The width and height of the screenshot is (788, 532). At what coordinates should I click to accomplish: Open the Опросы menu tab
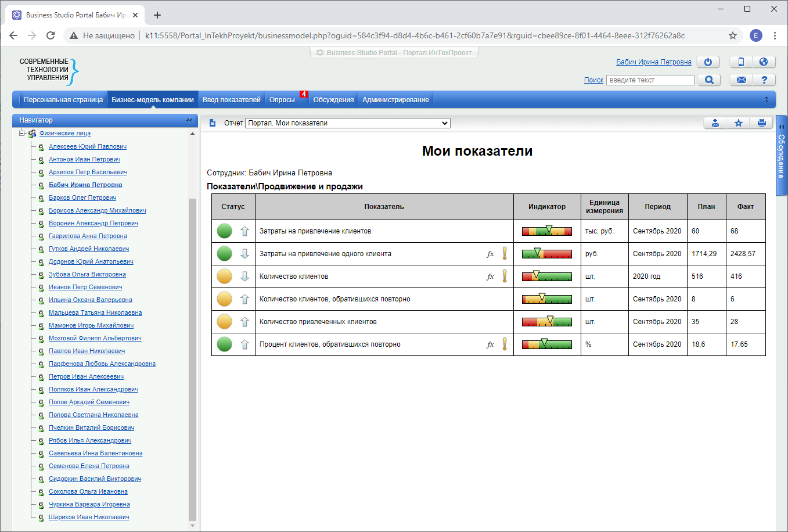point(282,100)
